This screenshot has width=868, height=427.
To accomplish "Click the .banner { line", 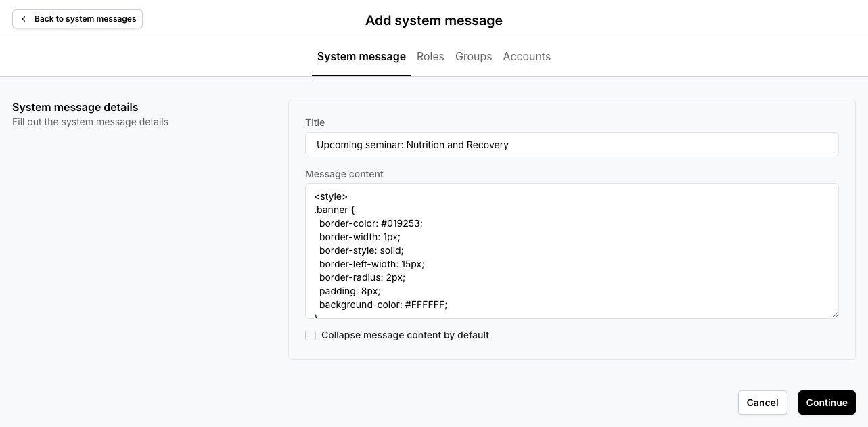I will pos(334,210).
